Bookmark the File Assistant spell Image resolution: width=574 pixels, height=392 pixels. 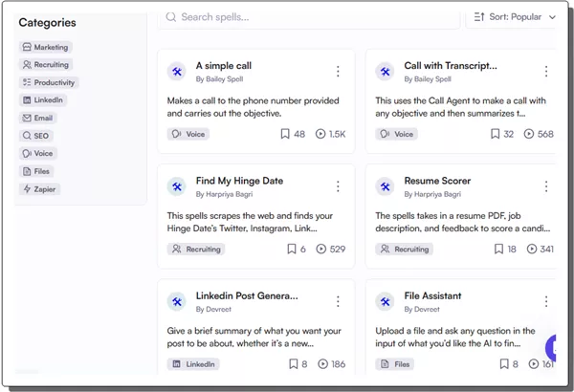(504, 364)
